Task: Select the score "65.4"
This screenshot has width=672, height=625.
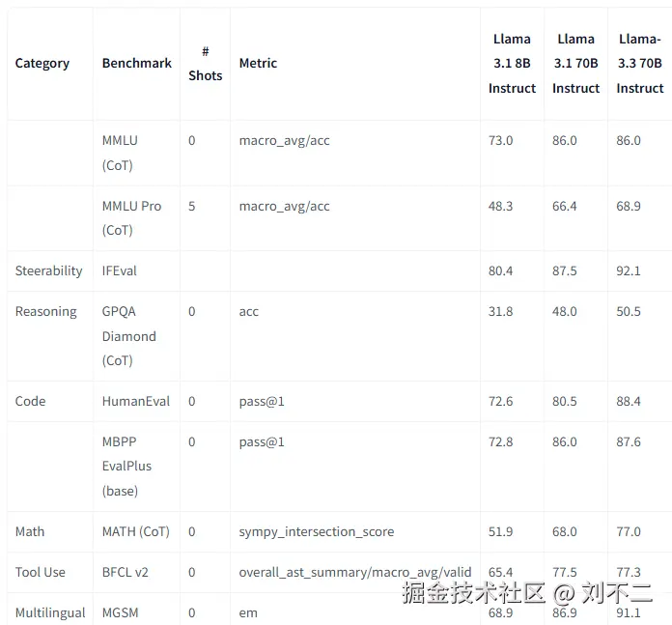Action: pyautogui.click(x=500, y=572)
